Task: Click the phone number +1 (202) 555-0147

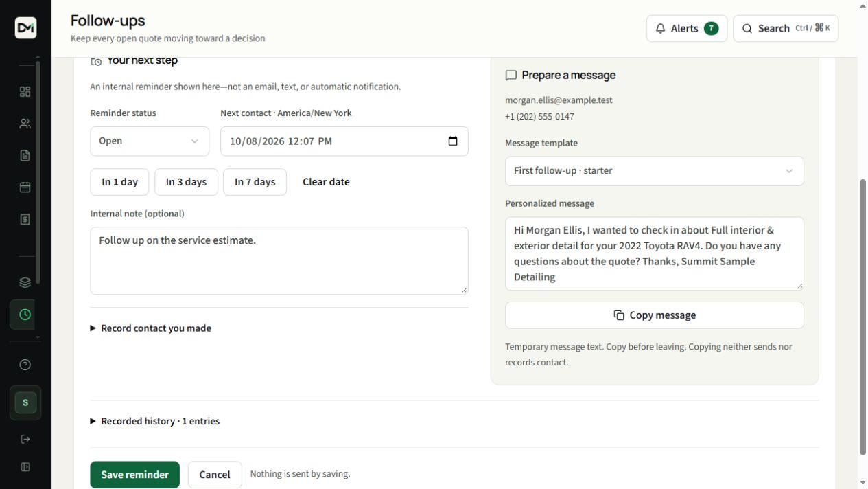Action: tap(539, 117)
